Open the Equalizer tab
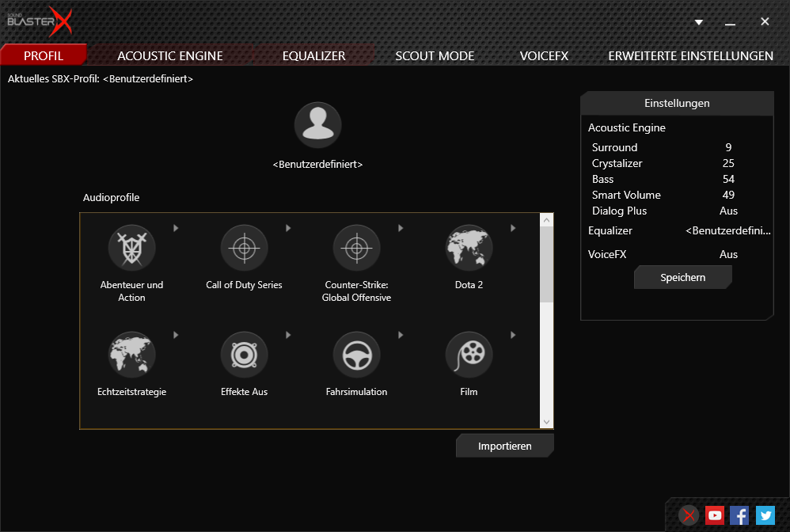 [x=313, y=56]
